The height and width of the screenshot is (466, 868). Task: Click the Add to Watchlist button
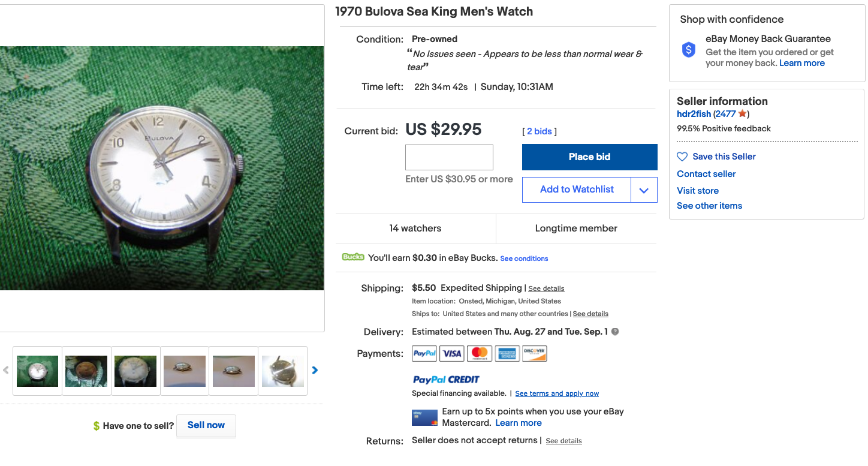tap(577, 190)
